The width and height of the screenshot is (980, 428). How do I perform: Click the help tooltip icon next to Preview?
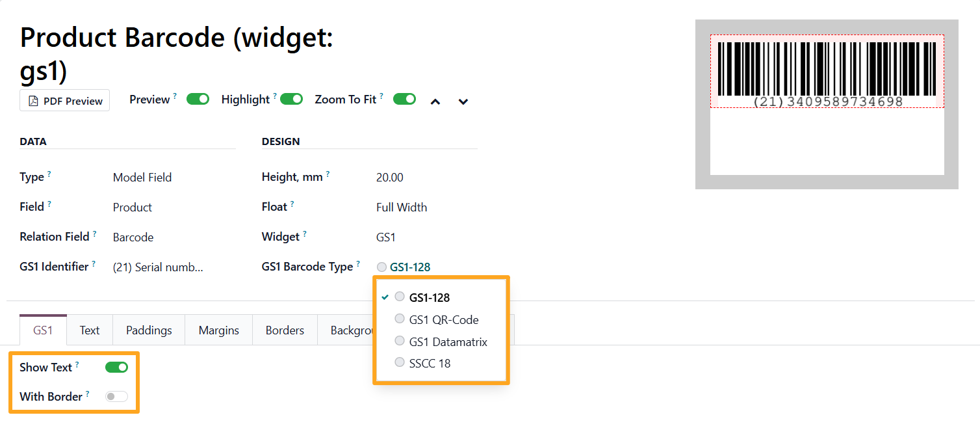175,96
